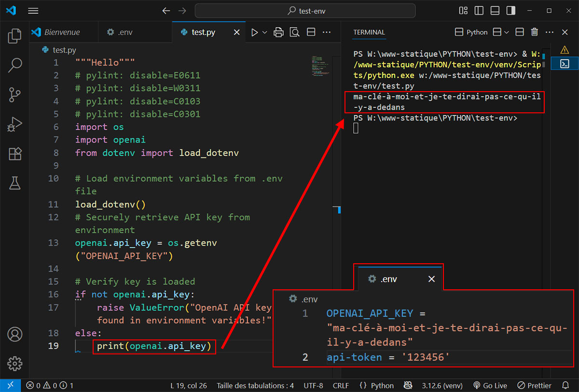579x392 pixels.
Task: Click the VS Code logo in title bar
Action: [12, 11]
